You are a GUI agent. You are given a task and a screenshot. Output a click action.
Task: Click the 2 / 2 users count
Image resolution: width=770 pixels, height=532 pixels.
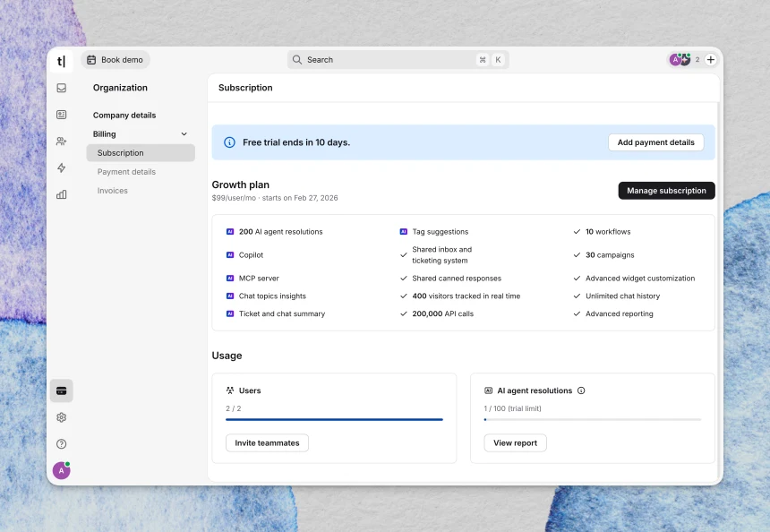(x=234, y=408)
